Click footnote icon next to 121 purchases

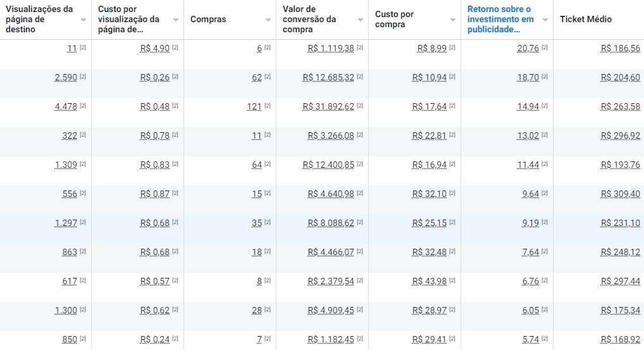click(268, 106)
